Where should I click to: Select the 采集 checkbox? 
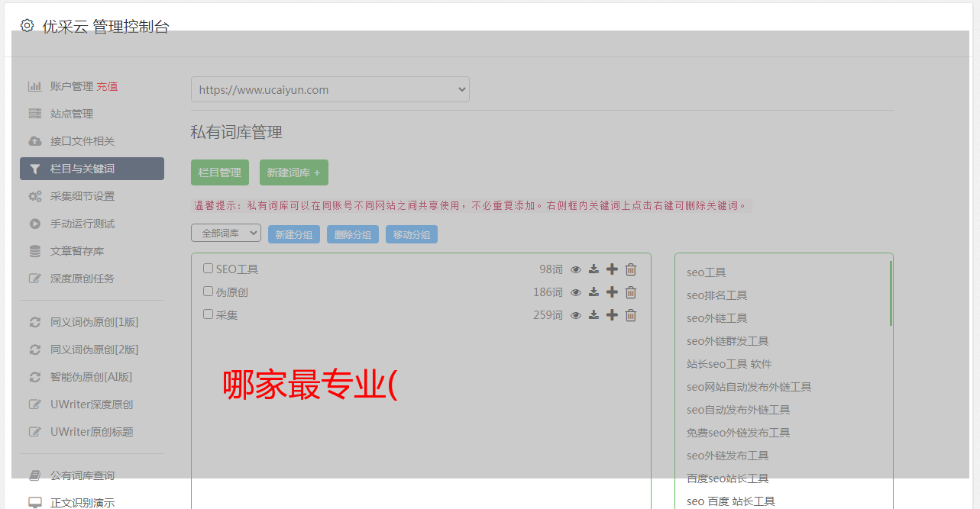click(x=208, y=314)
